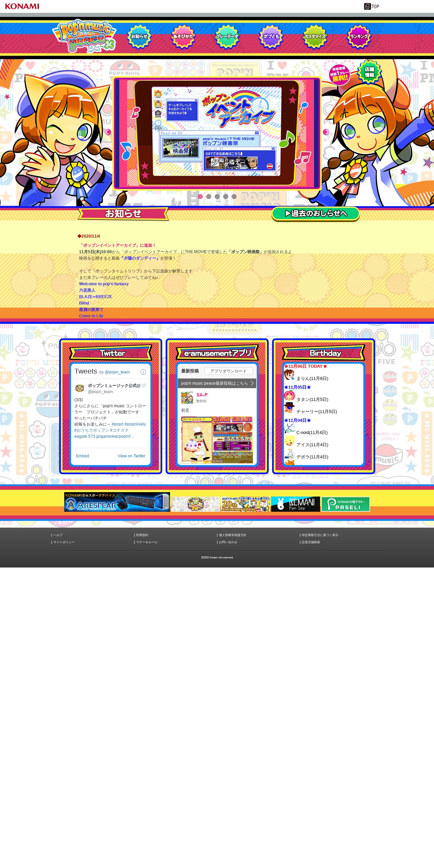Image resolution: width=434 pixels, height=868 pixels.
Task: Open the ランキング menu badge
Action: point(359,37)
